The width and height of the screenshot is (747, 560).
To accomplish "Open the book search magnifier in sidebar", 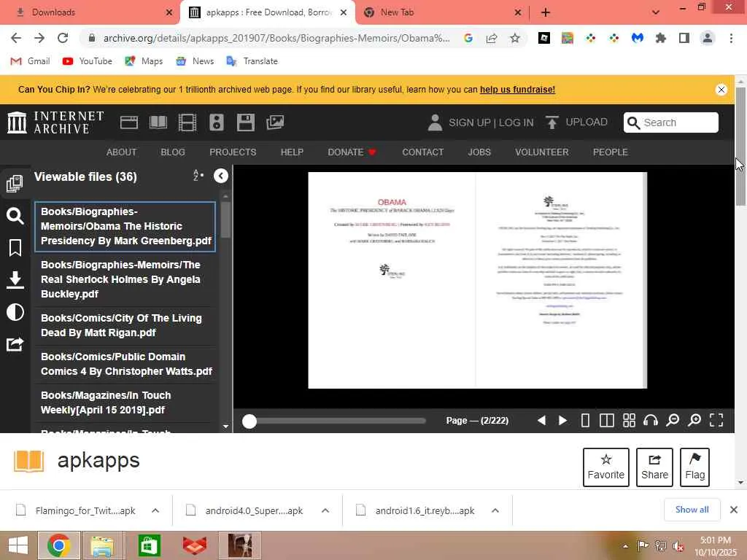I will coord(15,216).
